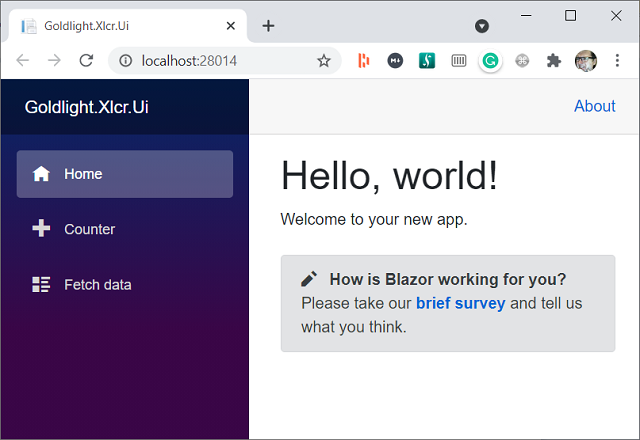Follow the brief survey link
The height and width of the screenshot is (440, 640).
460,303
